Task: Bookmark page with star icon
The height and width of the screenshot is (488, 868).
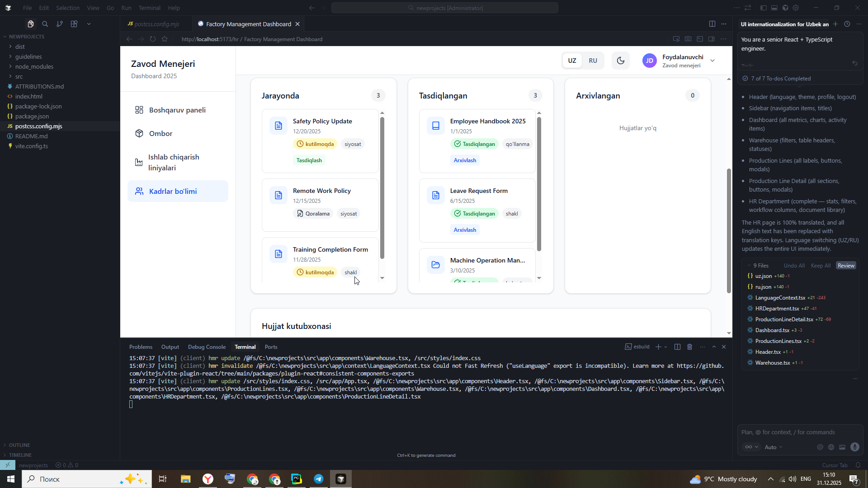Action: [165, 39]
